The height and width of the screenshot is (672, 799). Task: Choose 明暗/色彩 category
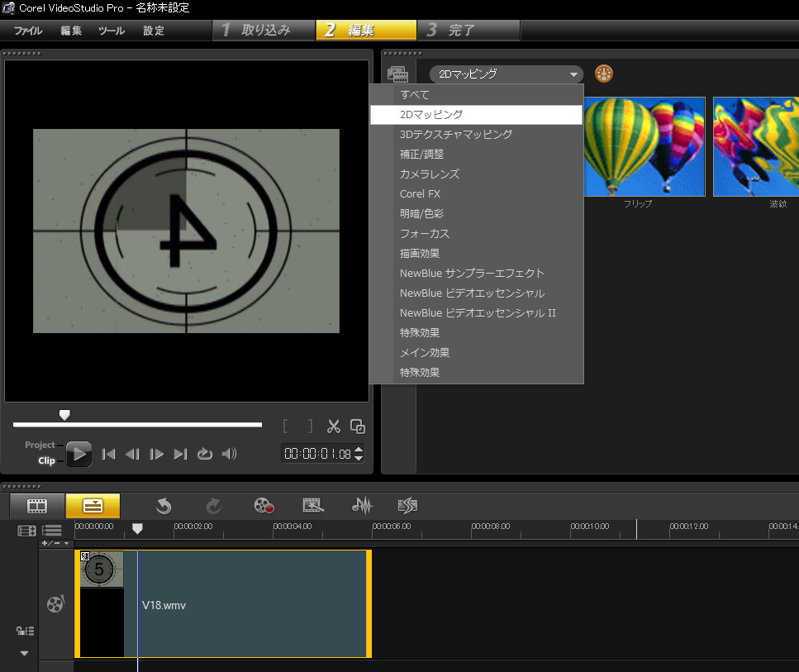(476, 214)
